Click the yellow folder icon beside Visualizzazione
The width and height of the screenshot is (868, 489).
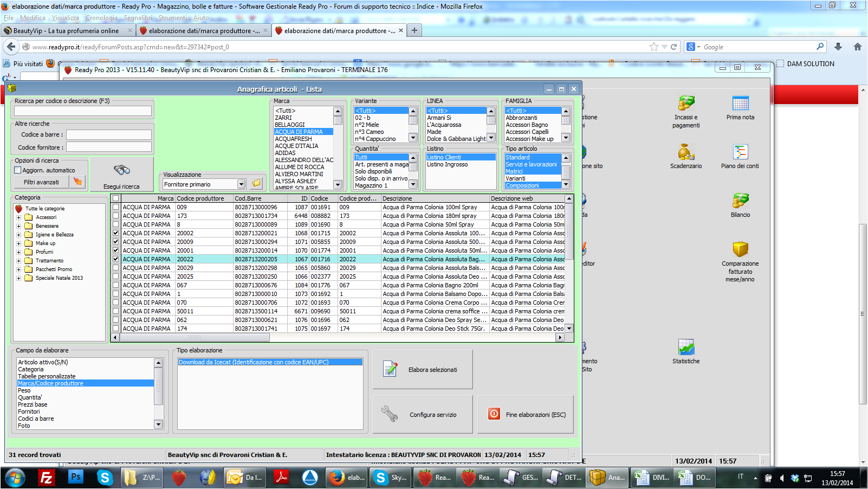pos(256,184)
